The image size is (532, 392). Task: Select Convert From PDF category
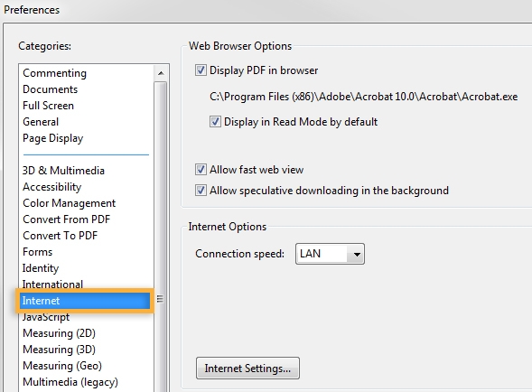67,219
